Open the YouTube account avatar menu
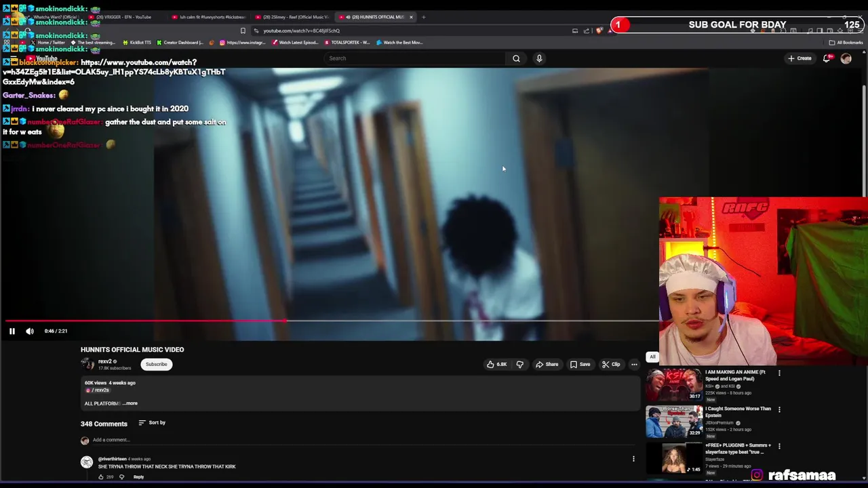This screenshot has height=488, width=868. (x=846, y=58)
